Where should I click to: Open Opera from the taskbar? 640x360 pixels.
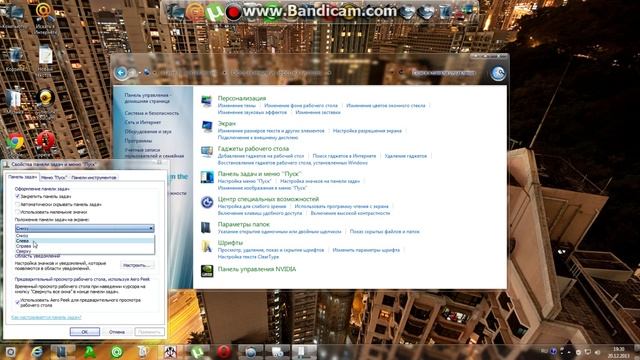(224, 352)
